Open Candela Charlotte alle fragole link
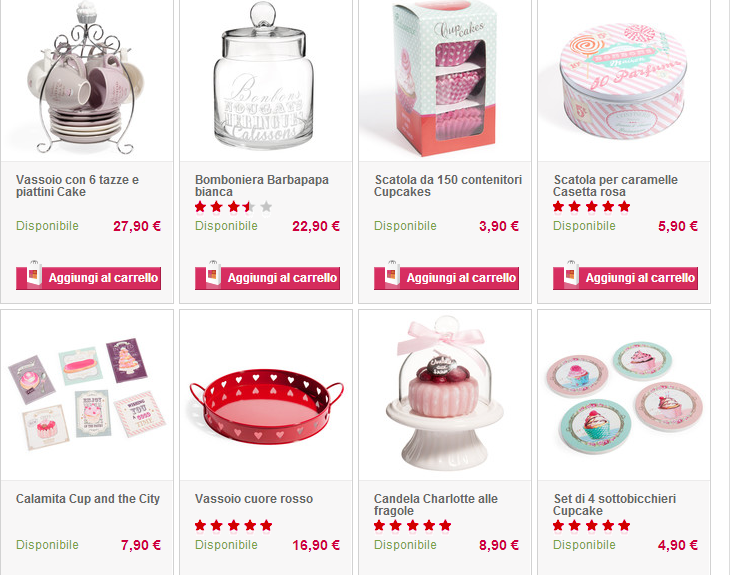 coord(436,505)
